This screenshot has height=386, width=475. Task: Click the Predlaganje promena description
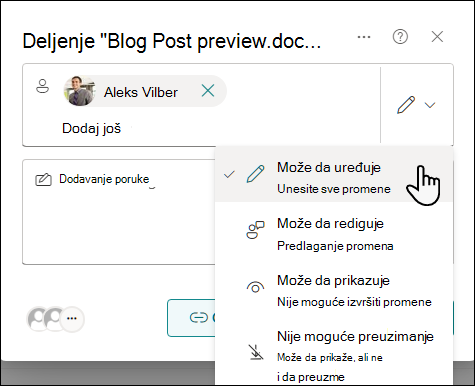(x=335, y=246)
